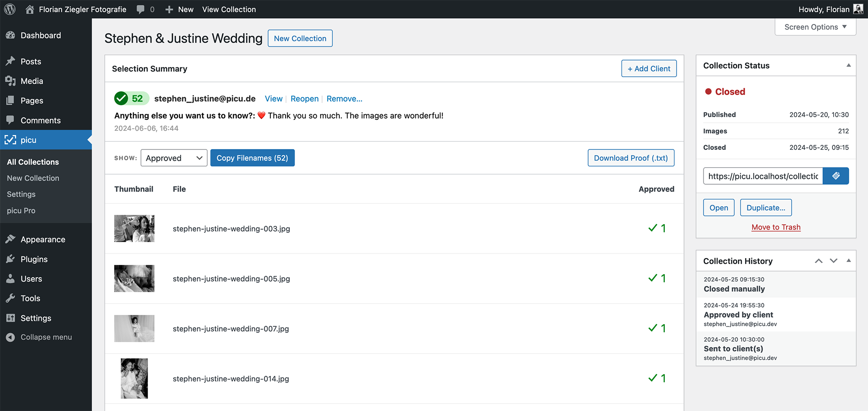
Task: Click the Plugins plug icon
Action: 10,259
